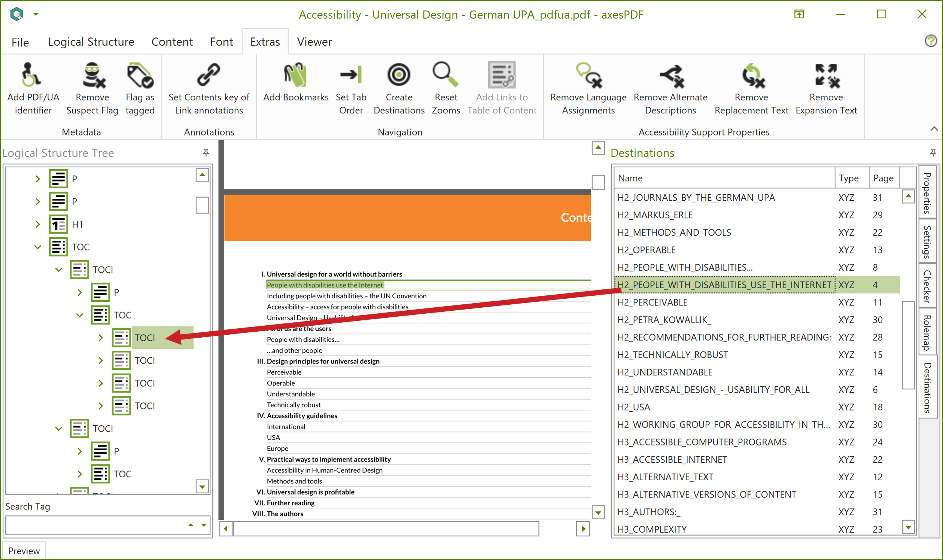Click Remove Alternate Descriptions icon
This screenshot has height=560, width=943.
(672, 76)
